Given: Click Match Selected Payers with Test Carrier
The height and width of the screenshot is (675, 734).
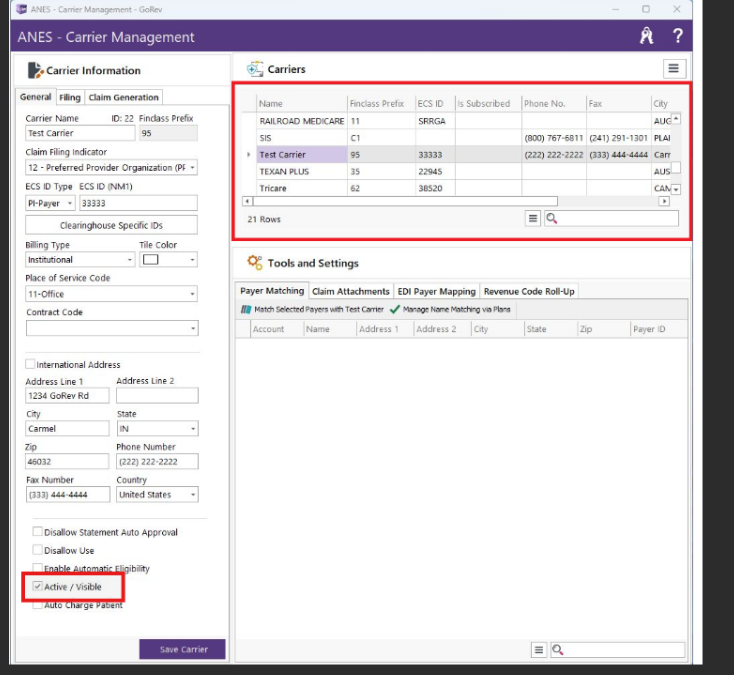Looking at the screenshot, I should click(312, 310).
